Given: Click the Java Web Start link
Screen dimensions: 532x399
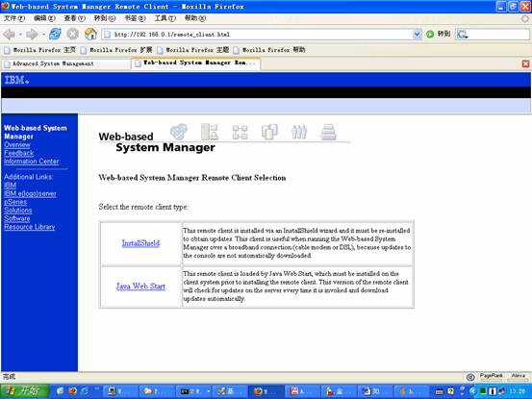Looking at the screenshot, I should click(x=140, y=287).
